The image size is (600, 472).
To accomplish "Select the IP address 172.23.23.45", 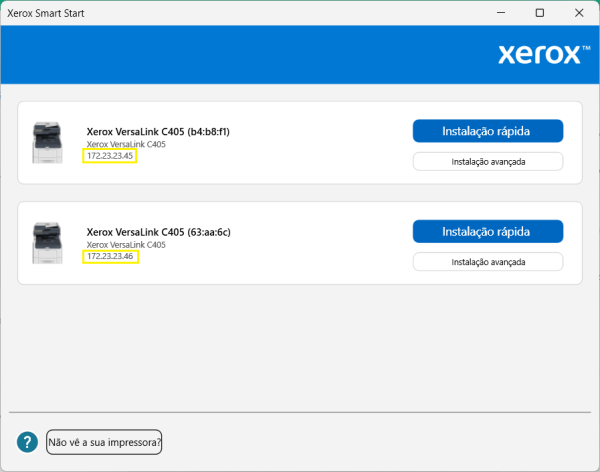I will [x=110, y=156].
